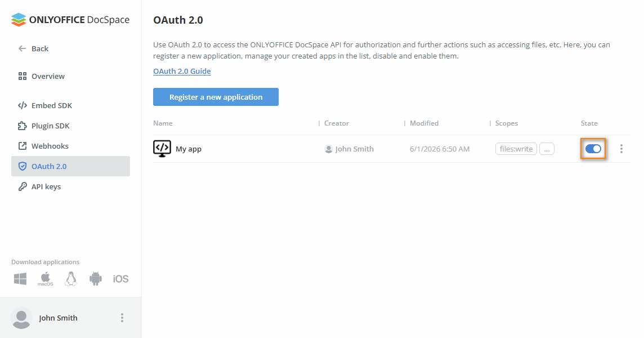This screenshot has width=644, height=338.
Task: Click the Plugin SDK puzzle icon
Action: (23, 126)
